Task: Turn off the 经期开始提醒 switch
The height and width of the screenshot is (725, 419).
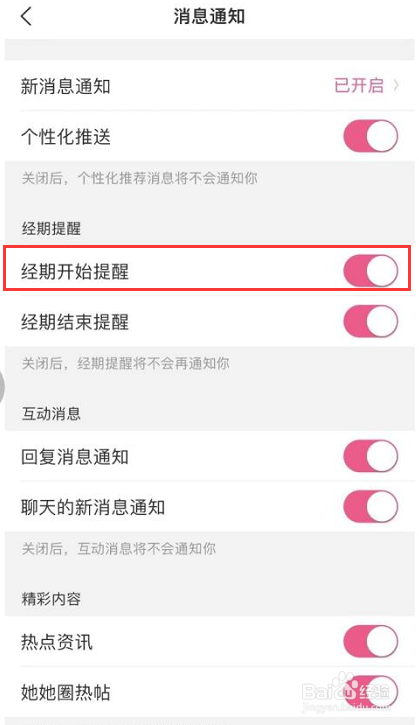Action: (x=370, y=271)
